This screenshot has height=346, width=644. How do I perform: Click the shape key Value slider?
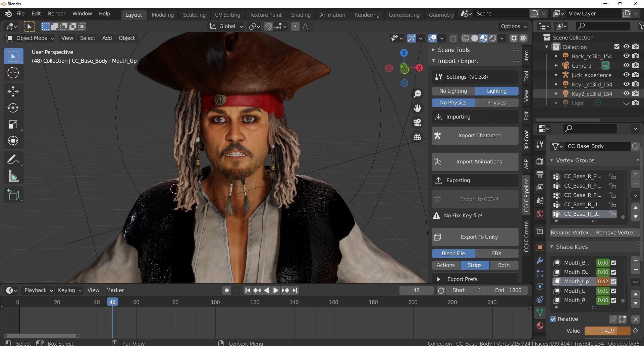click(x=607, y=331)
